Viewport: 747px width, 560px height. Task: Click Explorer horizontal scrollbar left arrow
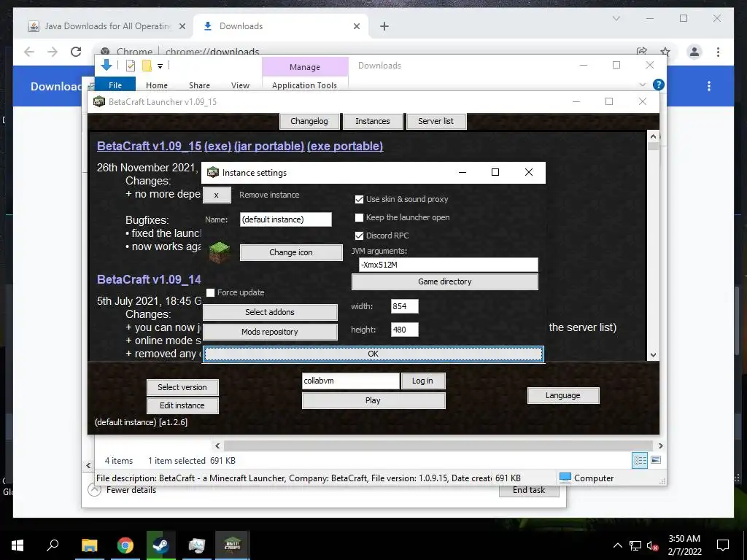(x=217, y=446)
